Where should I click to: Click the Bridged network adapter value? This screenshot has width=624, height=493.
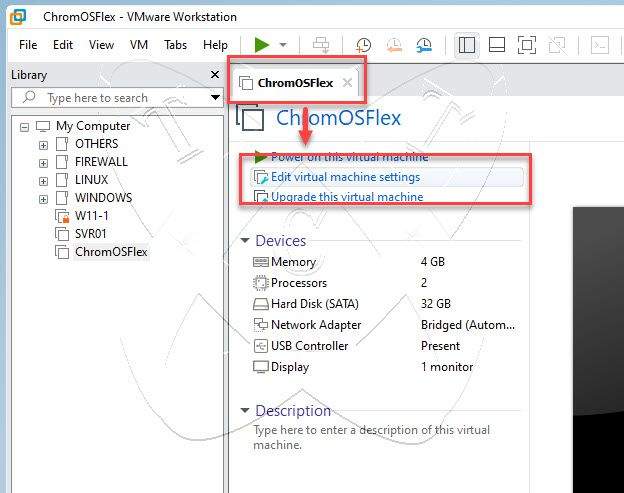[468, 325]
